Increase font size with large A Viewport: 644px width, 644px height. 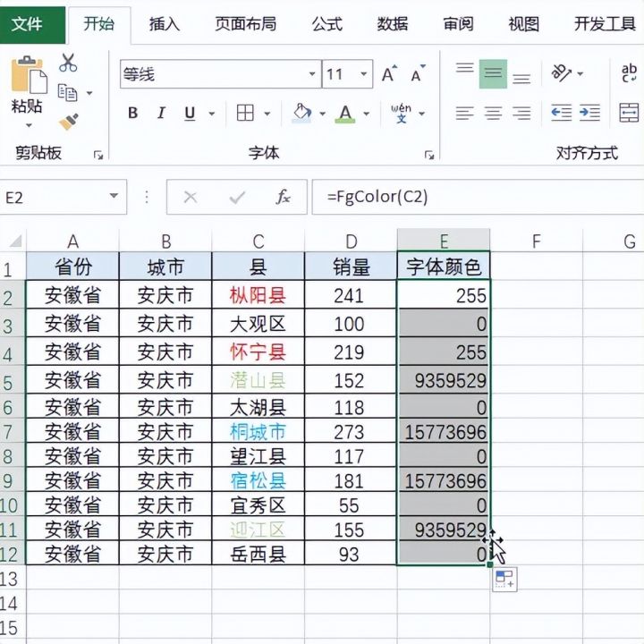(389, 74)
